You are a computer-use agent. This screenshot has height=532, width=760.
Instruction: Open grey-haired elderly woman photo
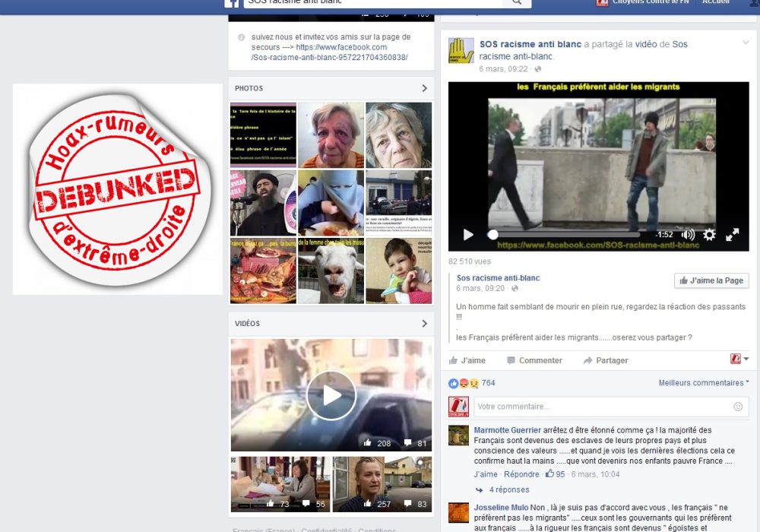pos(398,135)
